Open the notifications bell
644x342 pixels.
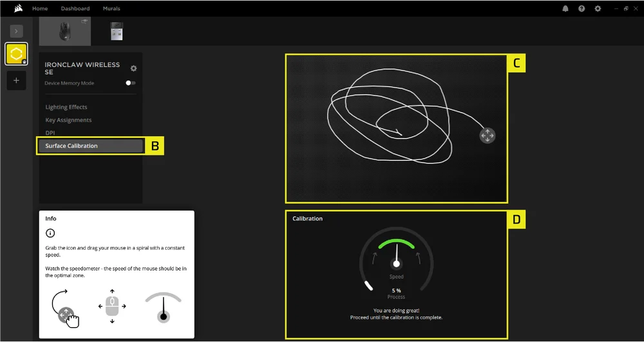565,8
